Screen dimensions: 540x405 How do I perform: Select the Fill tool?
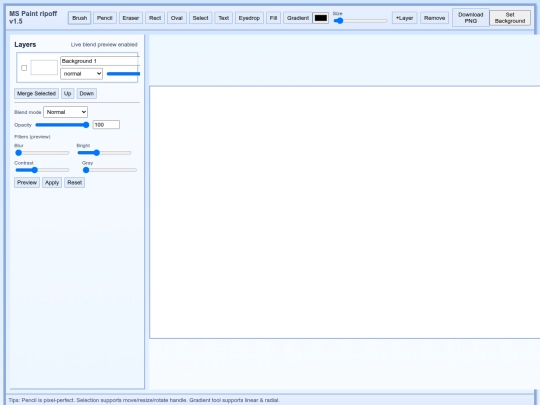273,18
